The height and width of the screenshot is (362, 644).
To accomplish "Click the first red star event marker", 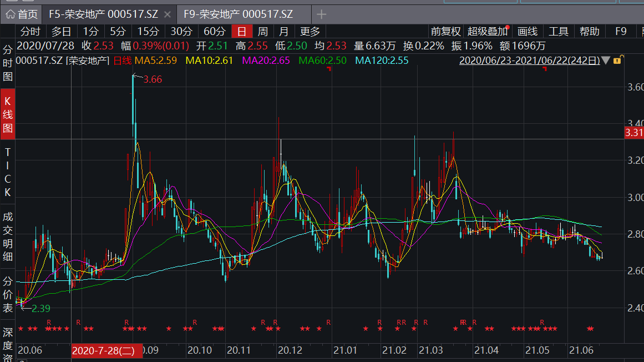I will [x=21, y=329].
